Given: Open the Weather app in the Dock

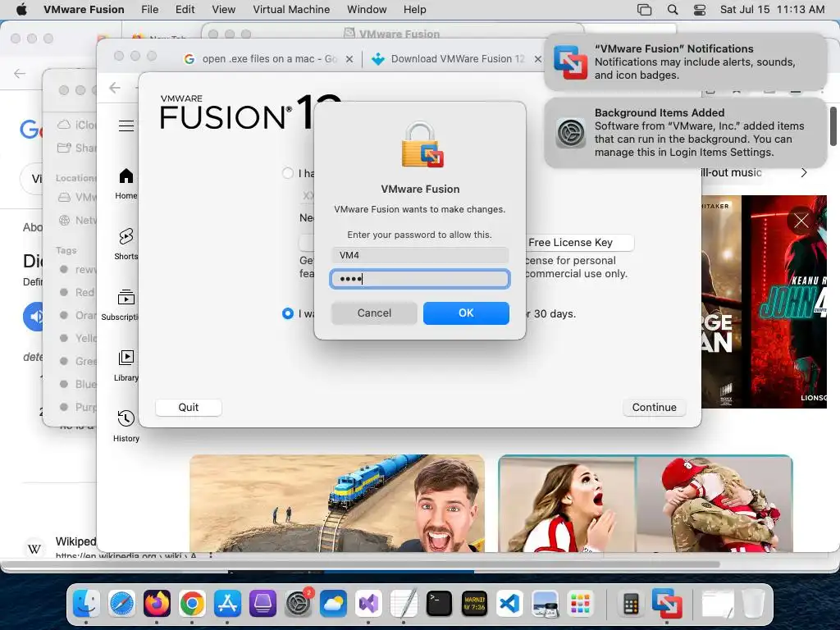Looking at the screenshot, I should 333,604.
